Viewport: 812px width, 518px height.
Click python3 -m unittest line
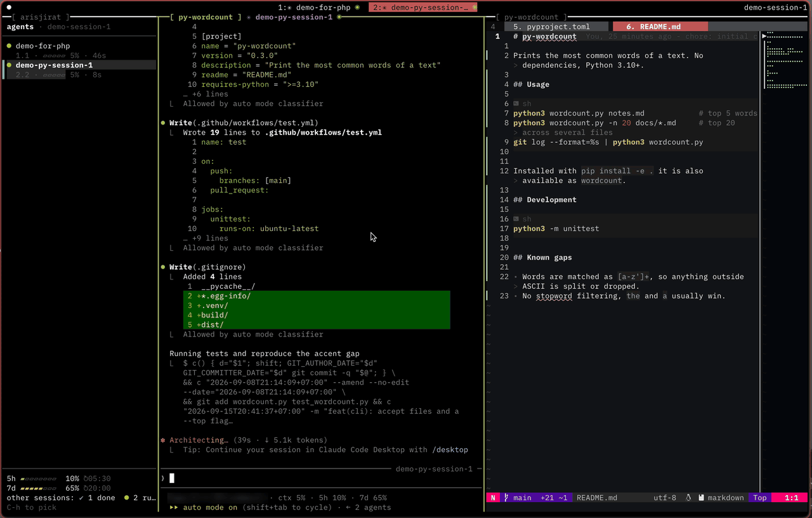click(x=556, y=229)
